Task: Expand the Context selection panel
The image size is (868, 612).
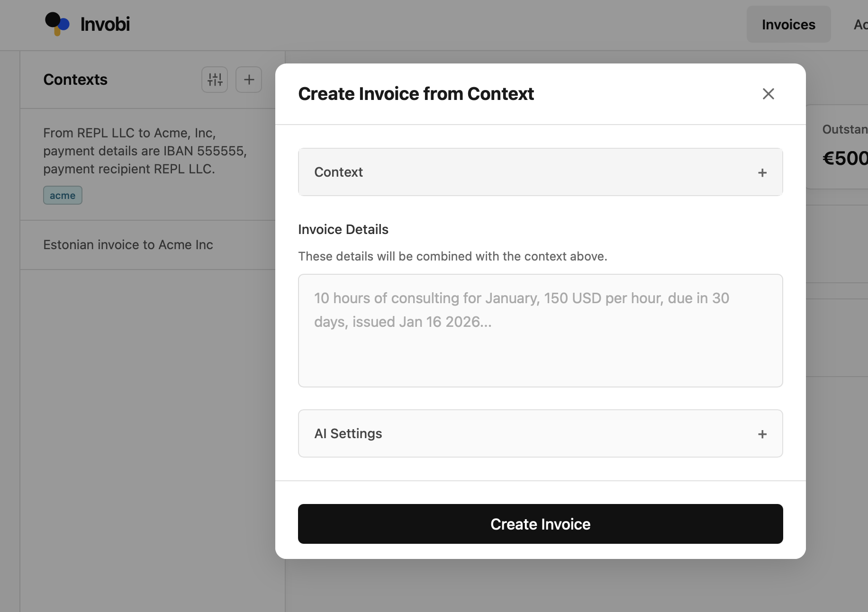Action: coord(540,172)
